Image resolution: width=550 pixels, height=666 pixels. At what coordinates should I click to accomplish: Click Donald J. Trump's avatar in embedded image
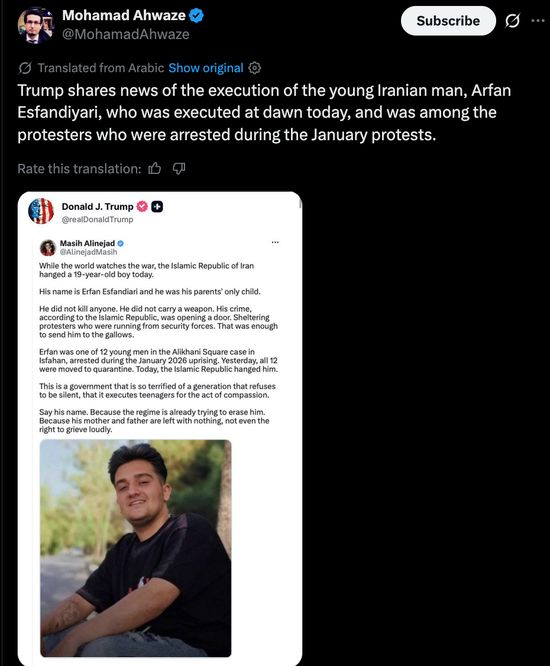[x=41, y=211]
